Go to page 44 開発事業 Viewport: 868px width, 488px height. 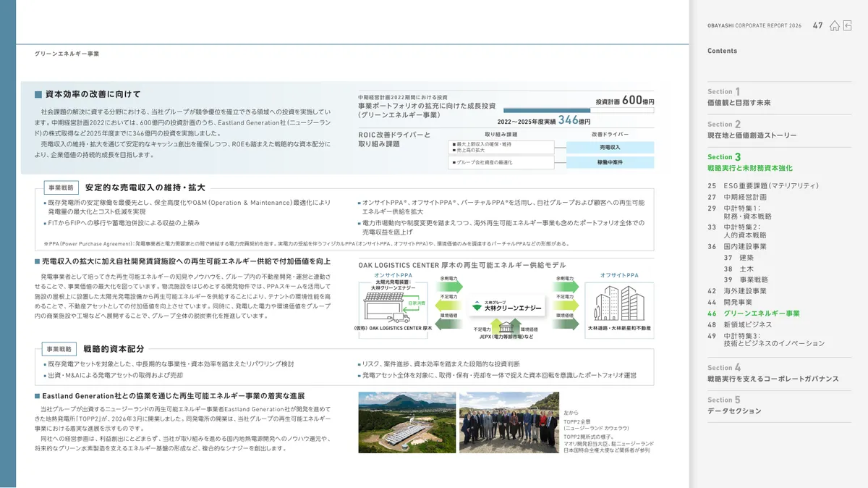(x=730, y=302)
